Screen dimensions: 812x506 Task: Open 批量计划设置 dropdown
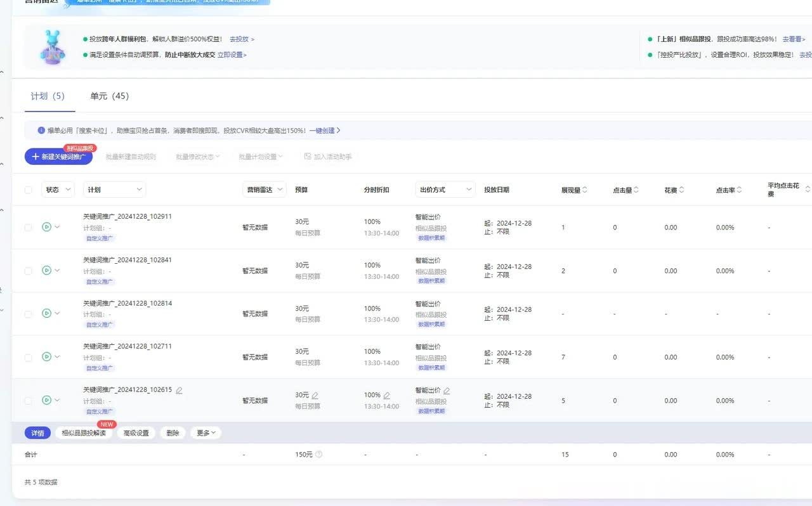261,157
